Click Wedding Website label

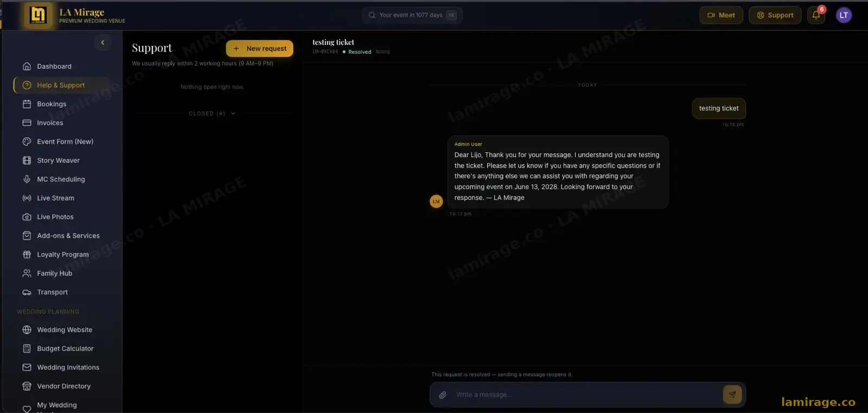(65, 330)
